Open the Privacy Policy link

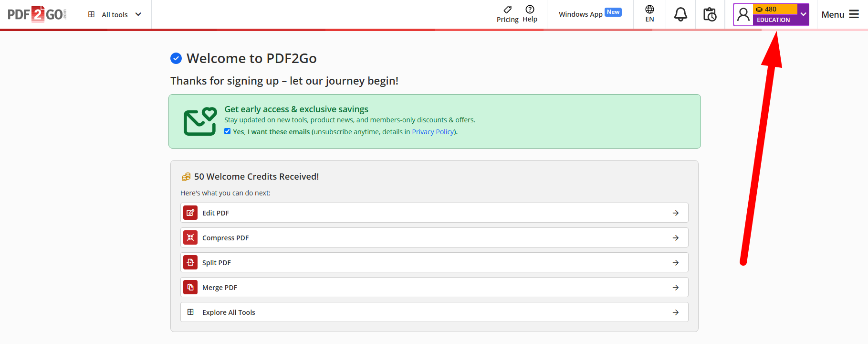433,132
